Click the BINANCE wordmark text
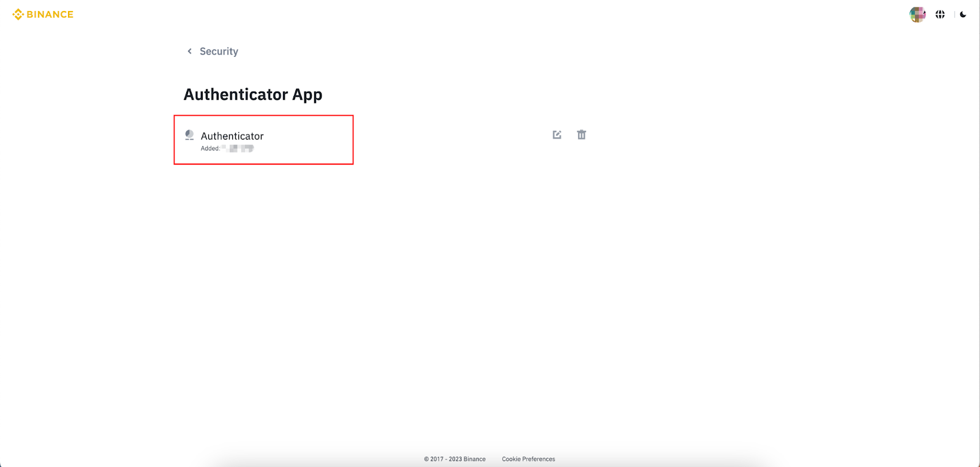 50,14
